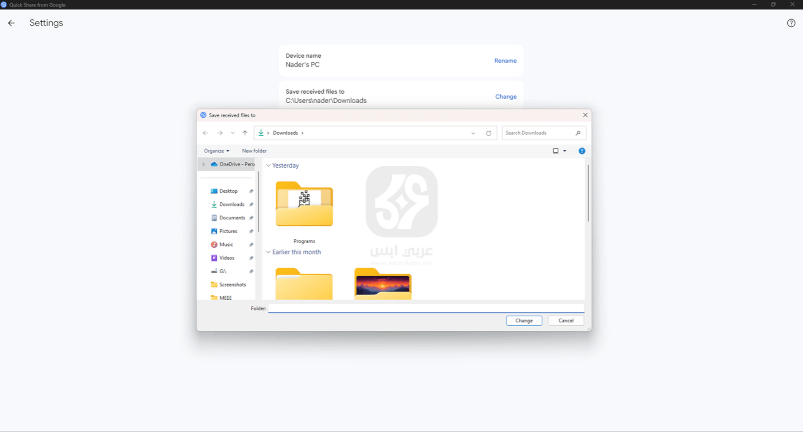Select Pictures in the navigation pane
Viewport: 803px width, 432px height.
click(228, 231)
